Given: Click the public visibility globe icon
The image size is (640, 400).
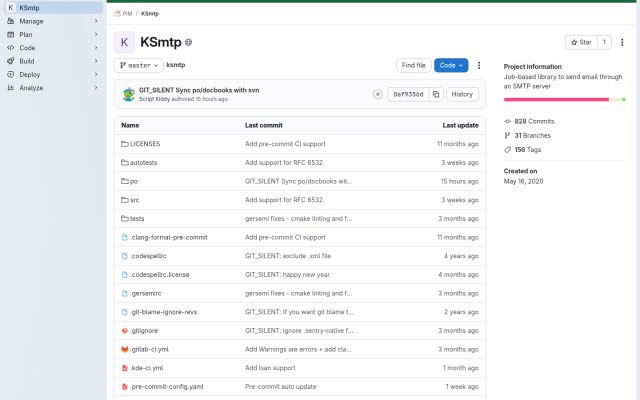Looking at the screenshot, I should tap(188, 42).
